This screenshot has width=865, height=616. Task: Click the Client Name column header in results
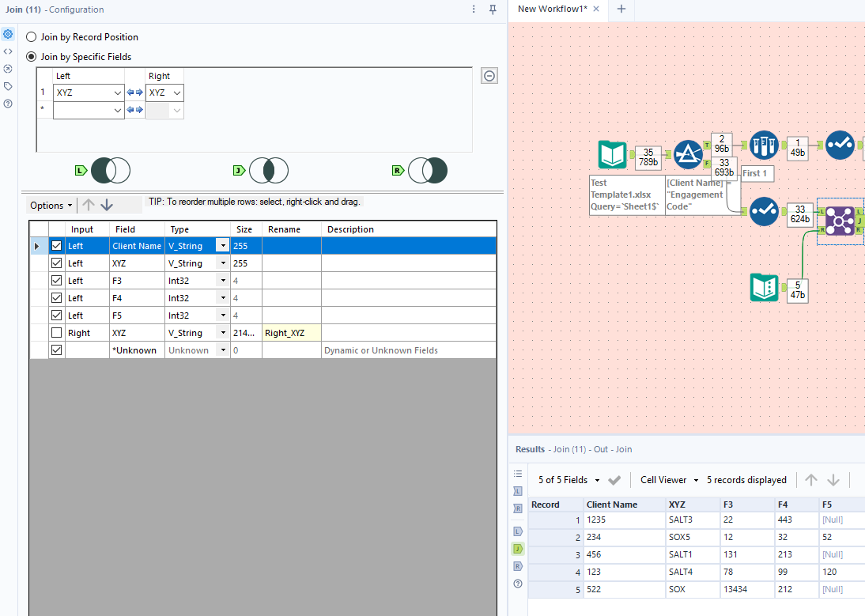coord(611,505)
